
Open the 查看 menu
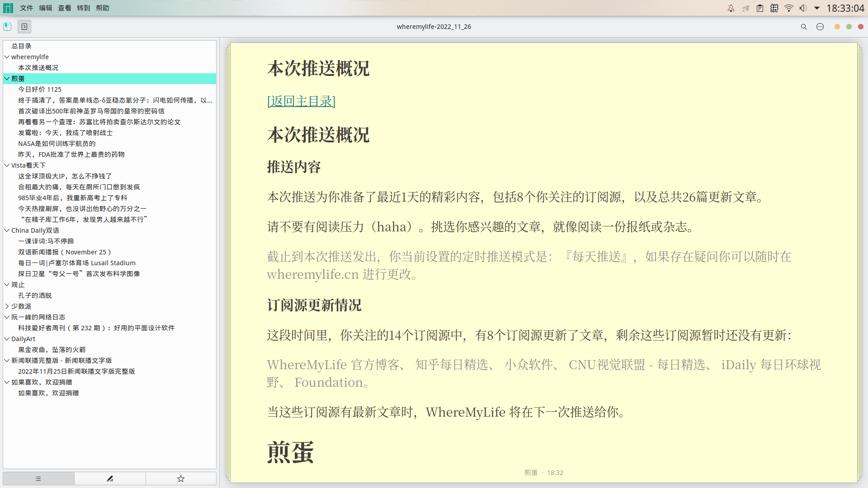[x=64, y=8]
